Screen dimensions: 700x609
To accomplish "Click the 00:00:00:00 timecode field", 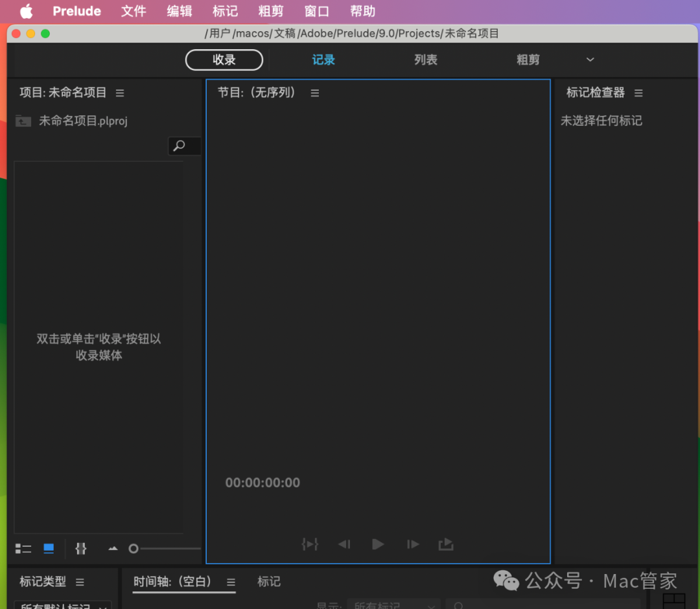I will (x=262, y=482).
